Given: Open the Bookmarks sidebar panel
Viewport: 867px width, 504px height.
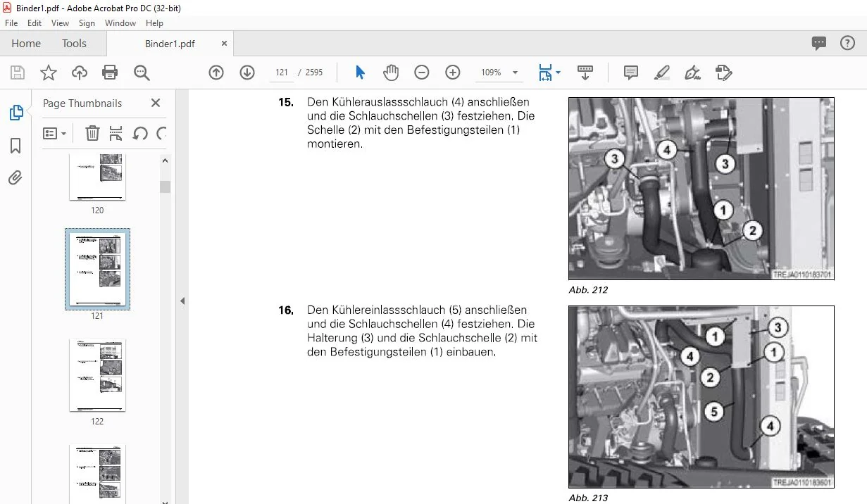Looking at the screenshot, I should (x=15, y=146).
